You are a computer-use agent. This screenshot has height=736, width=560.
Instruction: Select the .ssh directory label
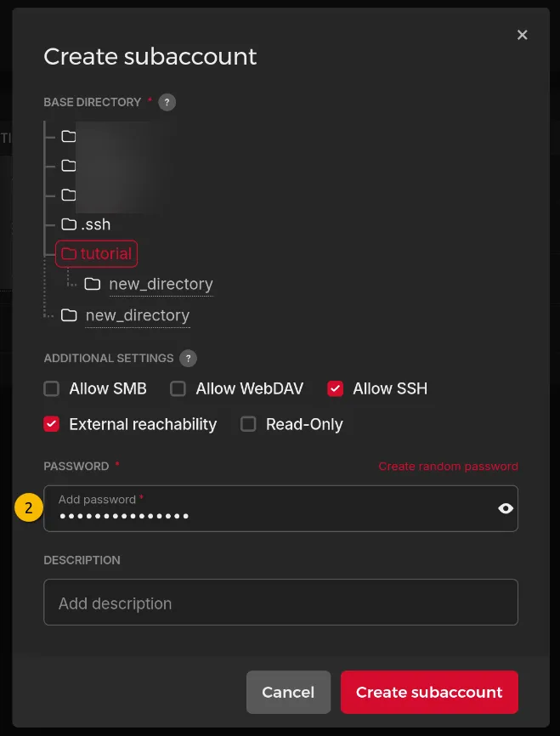pyautogui.click(x=95, y=224)
